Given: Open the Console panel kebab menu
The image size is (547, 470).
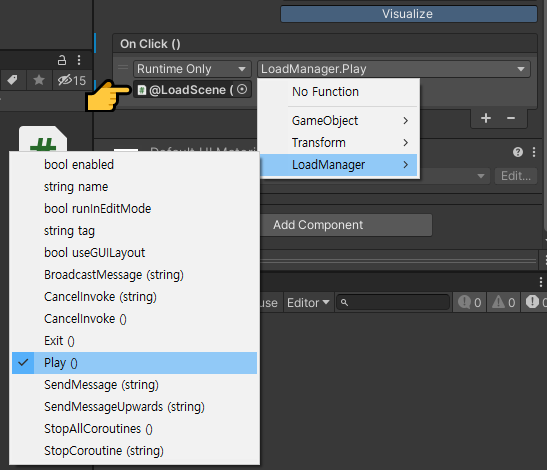Looking at the screenshot, I should click(x=540, y=282).
